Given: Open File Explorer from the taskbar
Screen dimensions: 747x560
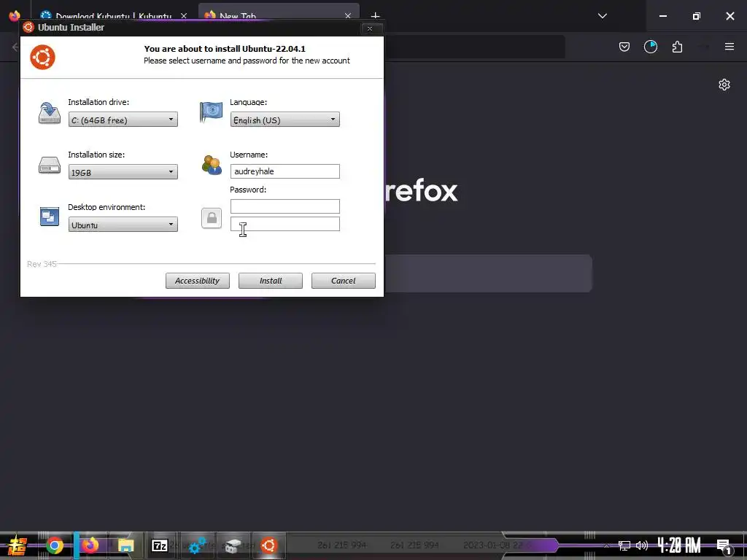Looking at the screenshot, I should [125, 545].
